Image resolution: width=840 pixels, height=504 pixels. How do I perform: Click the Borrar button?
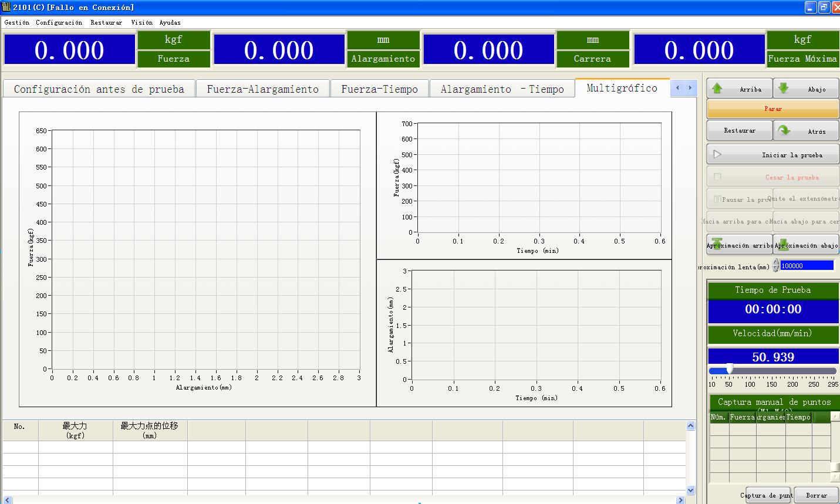click(816, 495)
